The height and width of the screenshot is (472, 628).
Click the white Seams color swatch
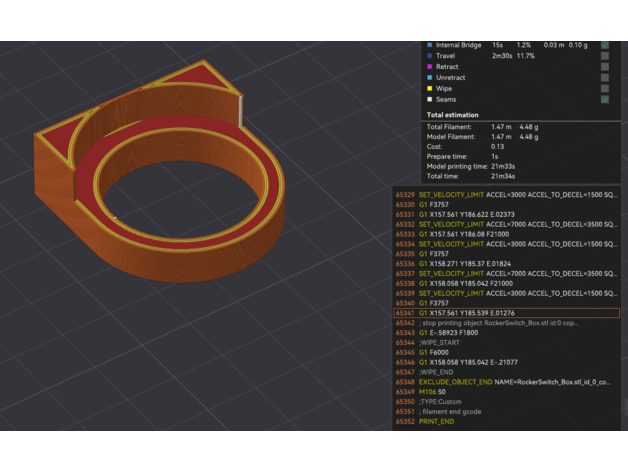(x=429, y=99)
